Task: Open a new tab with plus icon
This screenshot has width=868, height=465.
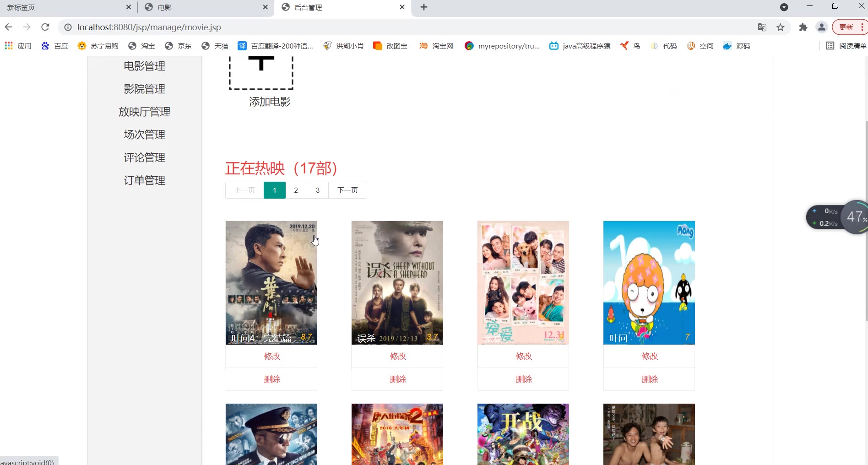Action: (424, 7)
